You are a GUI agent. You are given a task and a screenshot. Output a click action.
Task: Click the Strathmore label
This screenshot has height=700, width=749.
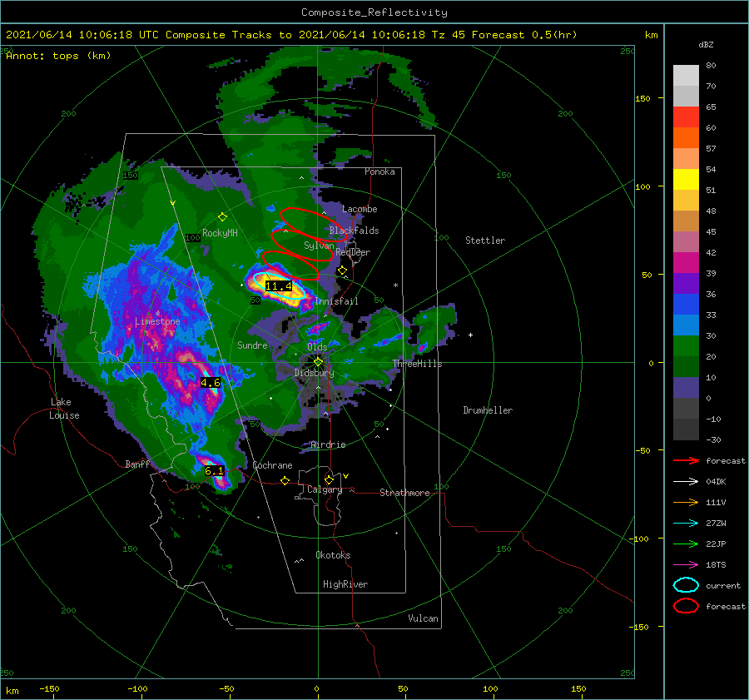pyautogui.click(x=404, y=493)
